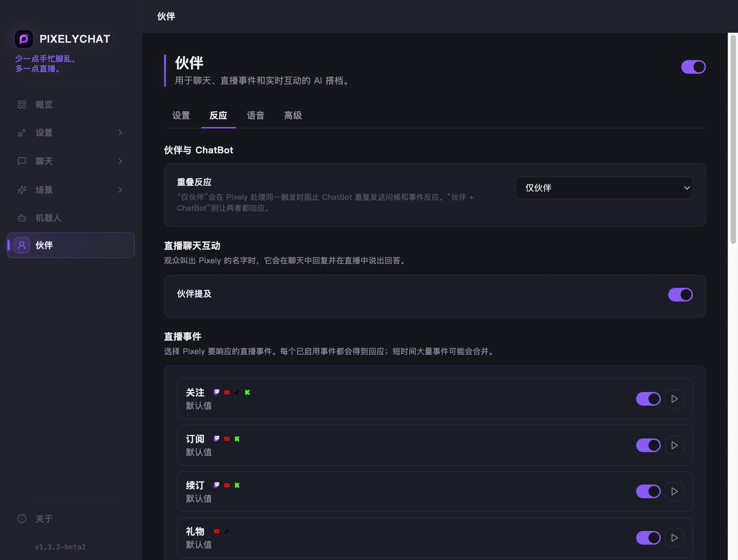The image size is (738, 560).
Task: Toggle the 订阅 event switch
Action: click(x=648, y=445)
